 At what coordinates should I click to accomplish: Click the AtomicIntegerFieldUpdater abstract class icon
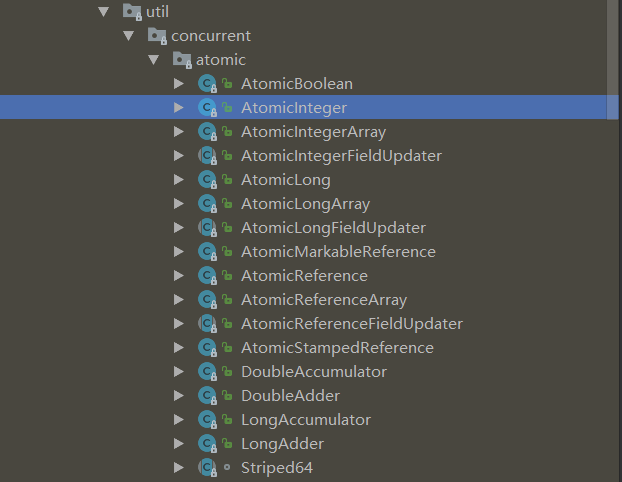click(x=207, y=156)
